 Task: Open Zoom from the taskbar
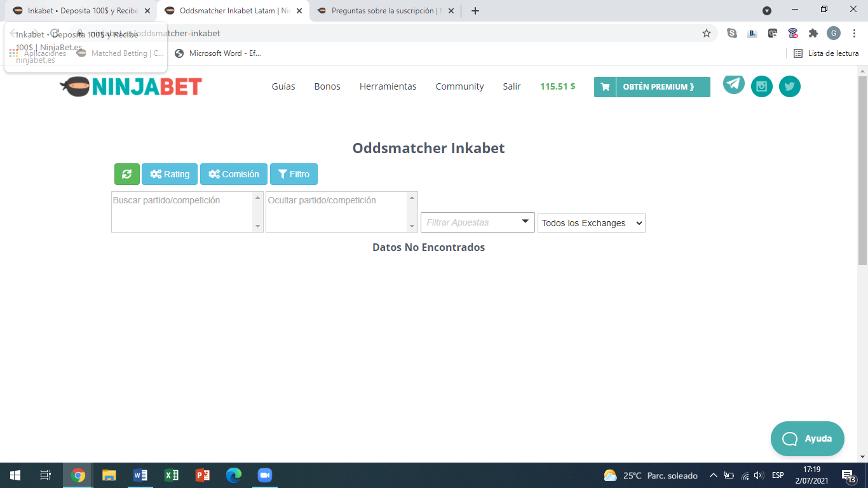click(265, 475)
